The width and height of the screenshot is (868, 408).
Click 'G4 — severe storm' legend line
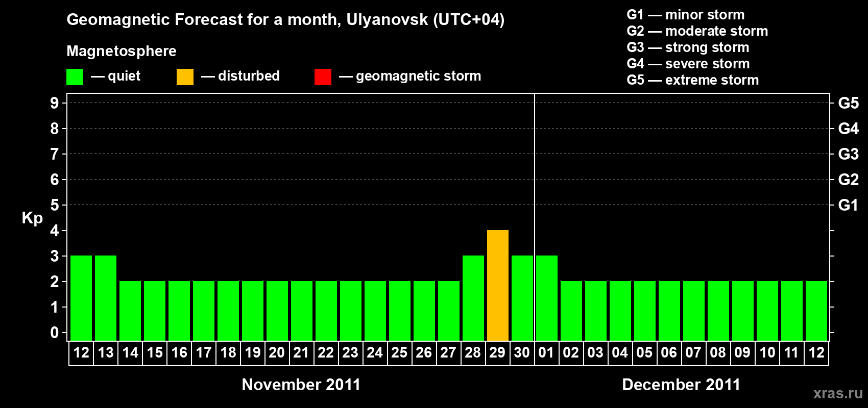tap(688, 64)
